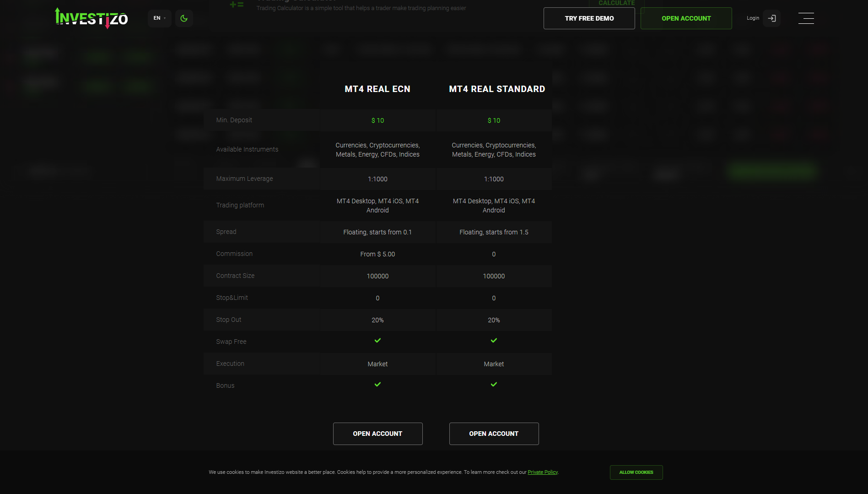
Task: Click the 'Min. Deposit' row label
Action: [234, 120]
